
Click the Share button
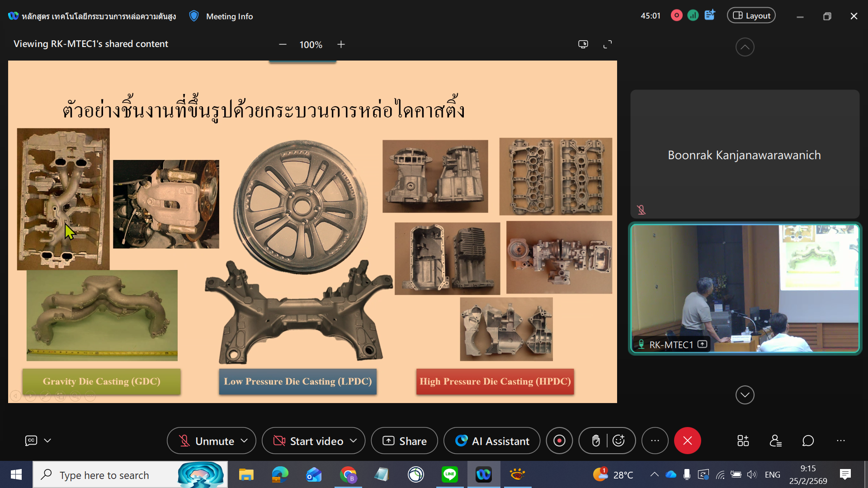(404, 441)
